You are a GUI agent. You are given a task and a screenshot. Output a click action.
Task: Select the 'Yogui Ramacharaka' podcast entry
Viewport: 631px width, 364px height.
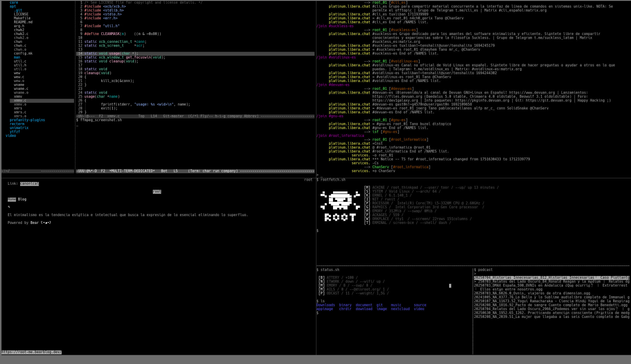point(551,301)
